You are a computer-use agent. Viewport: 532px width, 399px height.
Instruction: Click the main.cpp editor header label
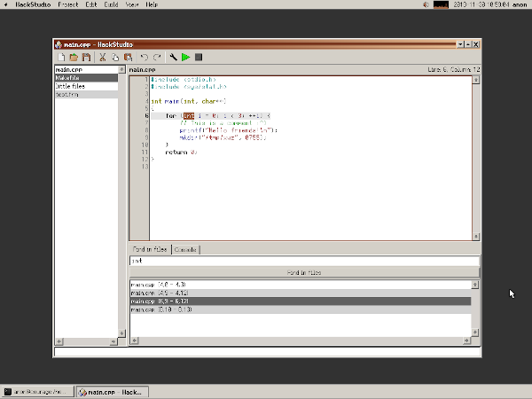pos(142,69)
